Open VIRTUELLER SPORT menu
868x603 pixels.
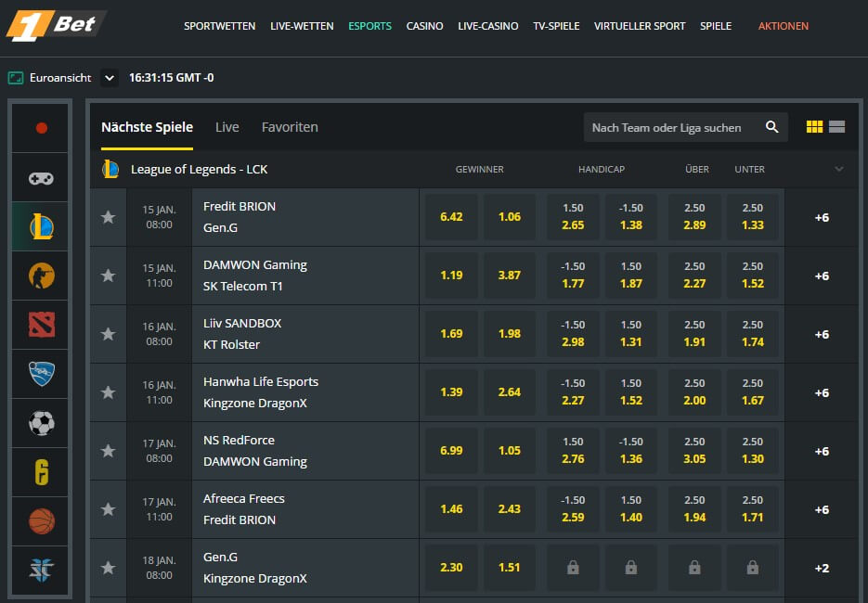point(640,26)
